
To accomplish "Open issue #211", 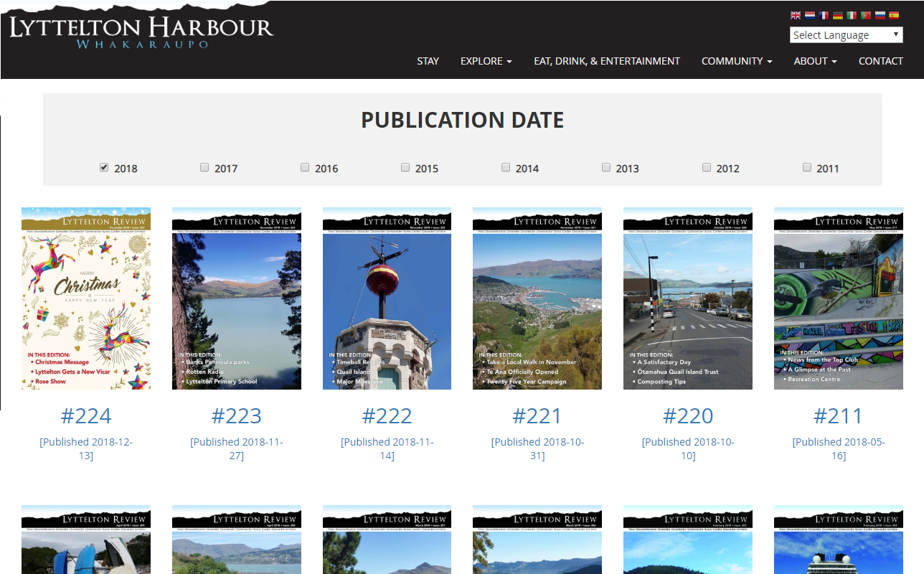I will click(839, 415).
